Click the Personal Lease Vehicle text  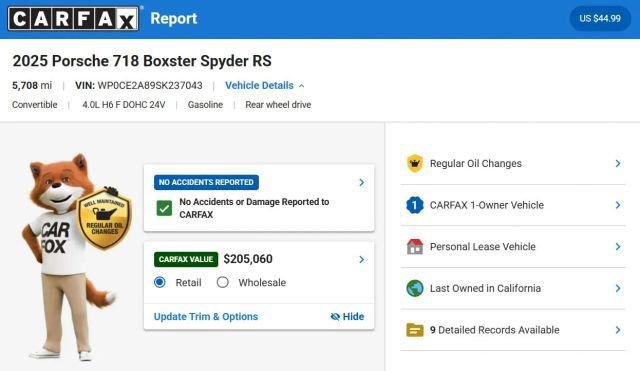482,247
